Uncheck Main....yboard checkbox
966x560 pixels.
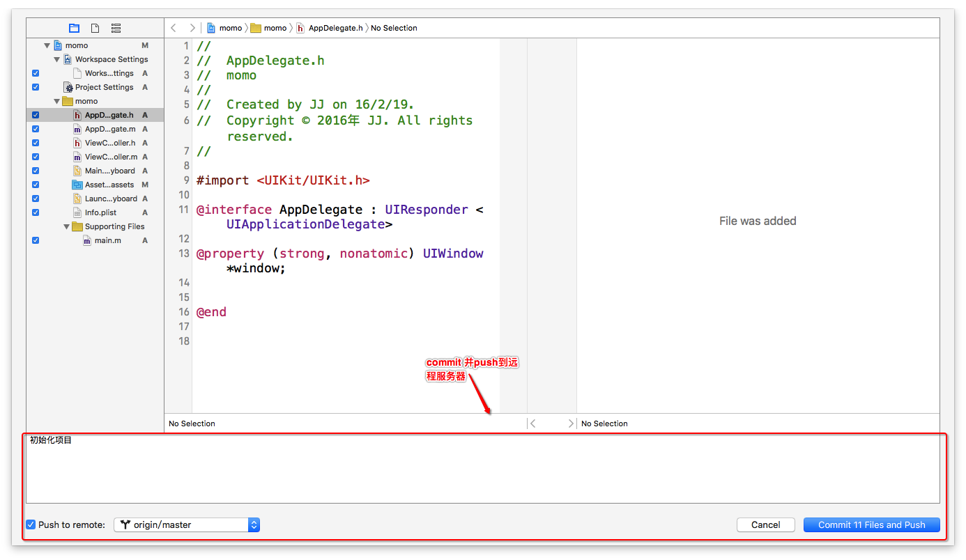tap(36, 171)
